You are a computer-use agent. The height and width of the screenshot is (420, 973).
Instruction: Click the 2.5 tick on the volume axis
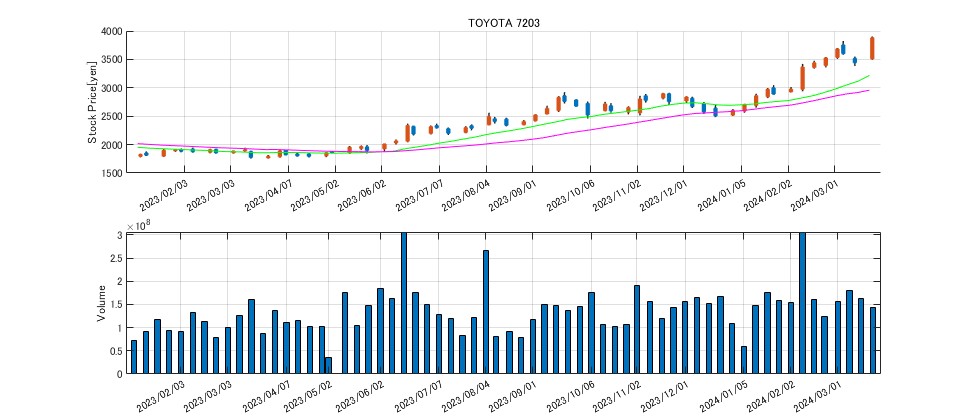(x=117, y=259)
